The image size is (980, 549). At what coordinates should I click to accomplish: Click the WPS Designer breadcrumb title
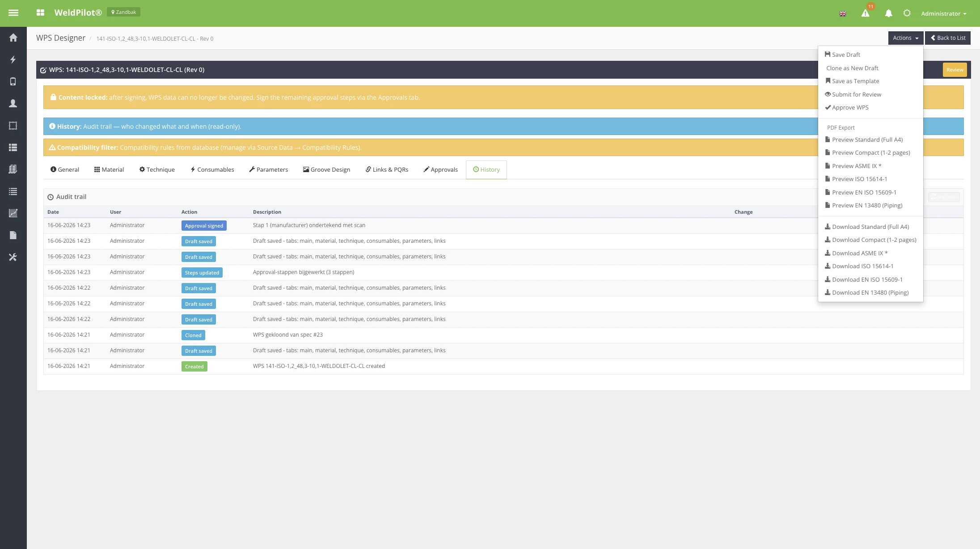coord(61,38)
